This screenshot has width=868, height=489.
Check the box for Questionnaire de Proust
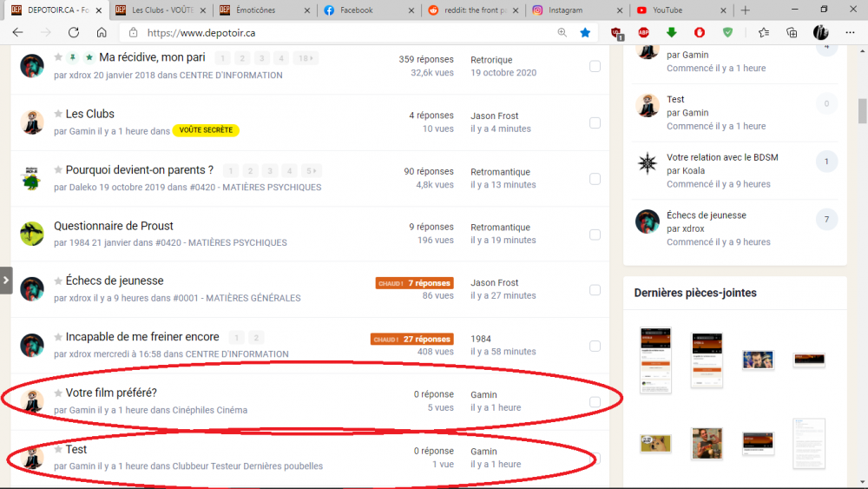pyautogui.click(x=595, y=235)
